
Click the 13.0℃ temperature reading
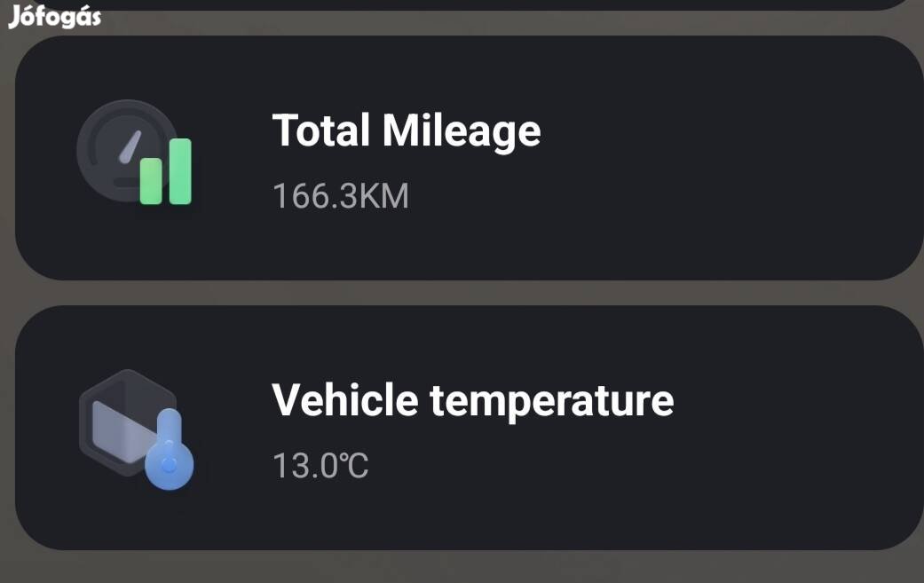pos(320,465)
